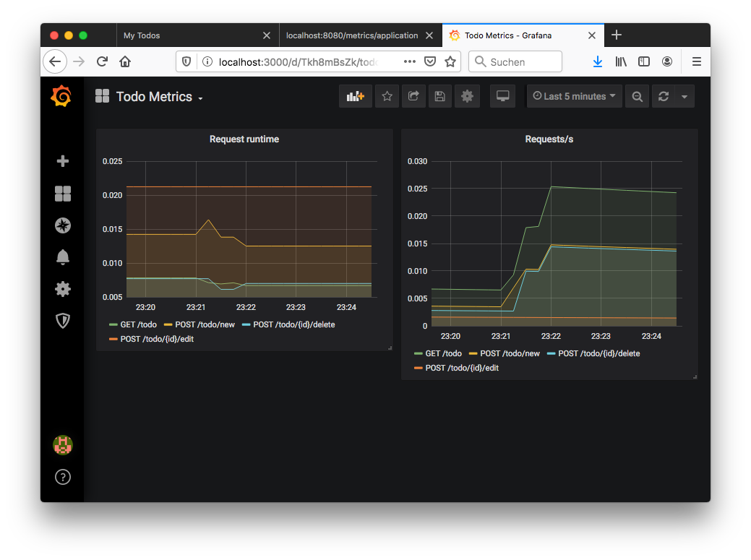The width and height of the screenshot is (751, 560).
Task: Bookmark this page with star icon
Action: click(450, 61)
